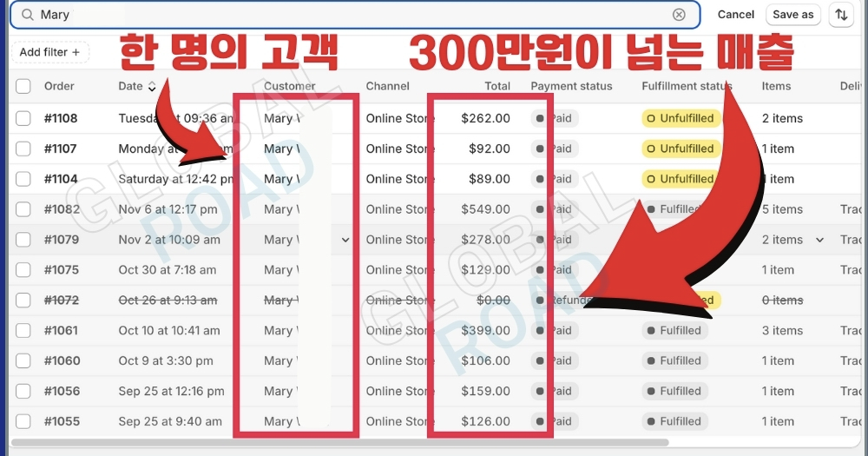
Task: Click the Unfulfilled badge on order #1108
Action: point(681,118)
